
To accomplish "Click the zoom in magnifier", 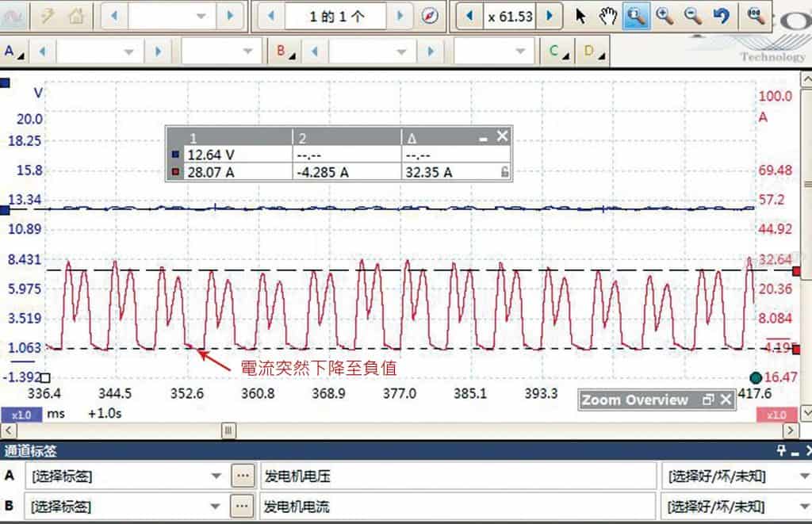I will click(x=665, y=17).
